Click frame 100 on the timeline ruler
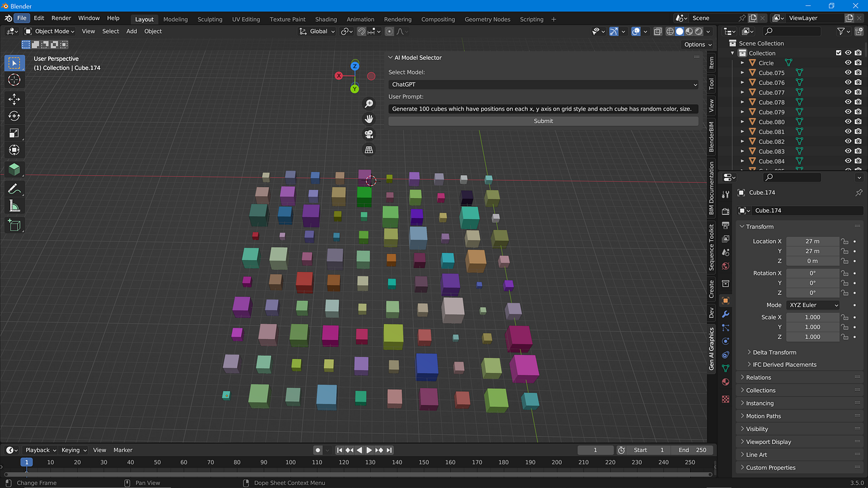Viewport: 868px width, 488px height. (291, 462)
